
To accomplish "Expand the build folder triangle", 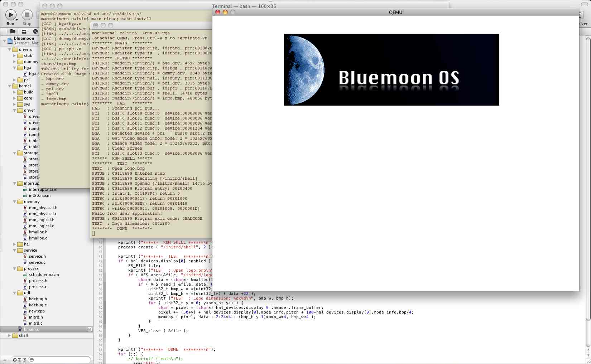I will (x=15, y=92).
